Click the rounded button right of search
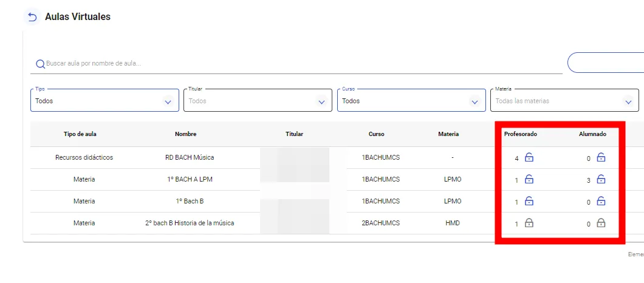This screenshot has height=283, width=644. coord(605,63)
